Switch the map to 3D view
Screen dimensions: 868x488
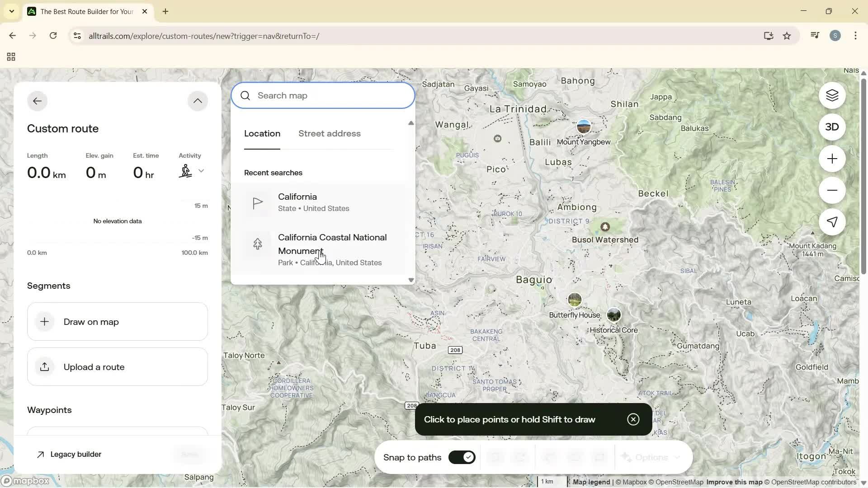click(832, 127)
